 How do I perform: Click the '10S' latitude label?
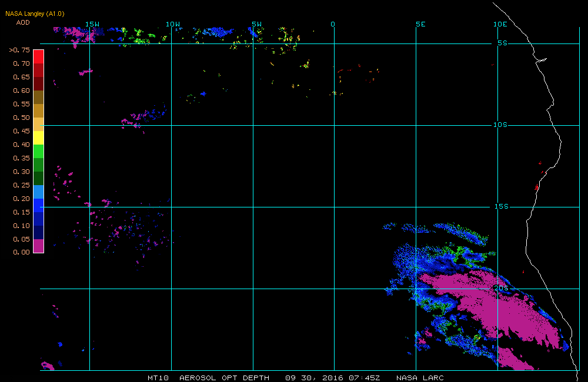click(x=500, y=125)
